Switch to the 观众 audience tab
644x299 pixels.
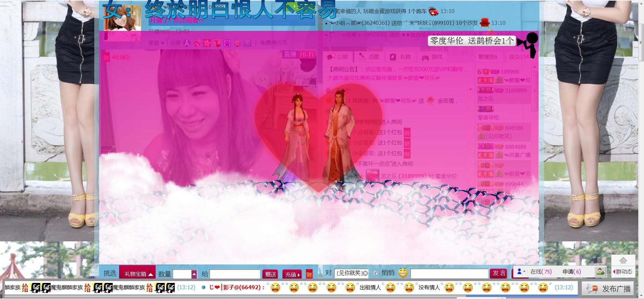(520, 57)
